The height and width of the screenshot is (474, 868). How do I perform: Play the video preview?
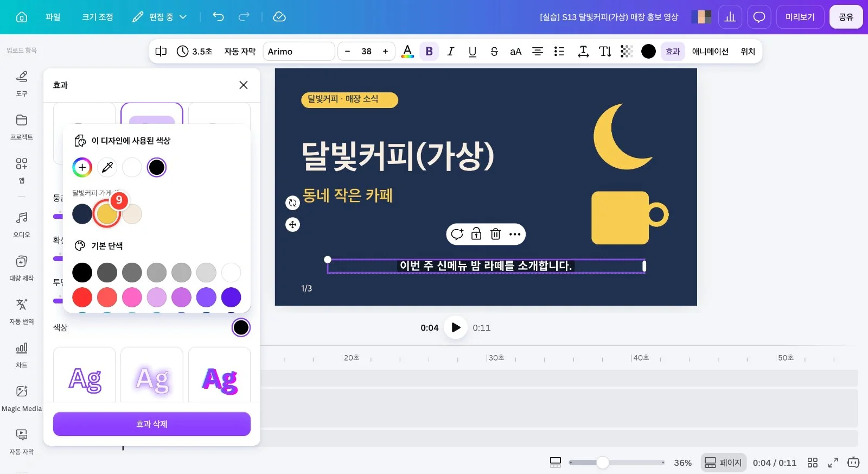point(456,327)
